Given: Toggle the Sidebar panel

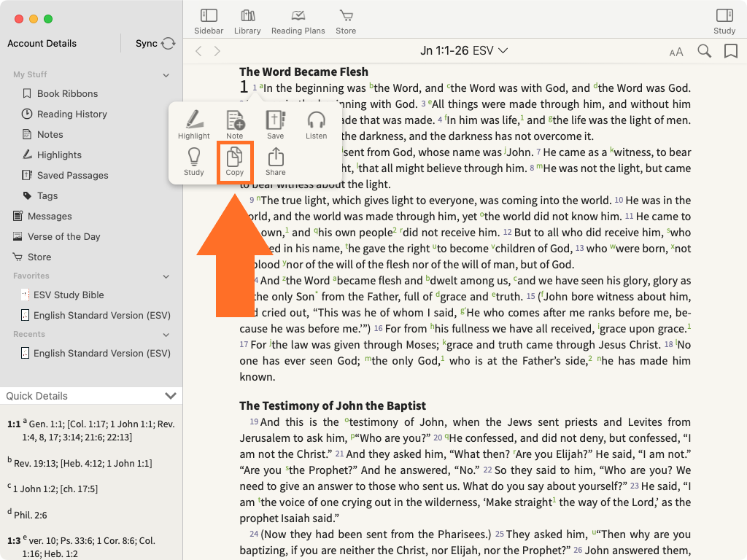Looking at the screenshot, I should (209, 21).
